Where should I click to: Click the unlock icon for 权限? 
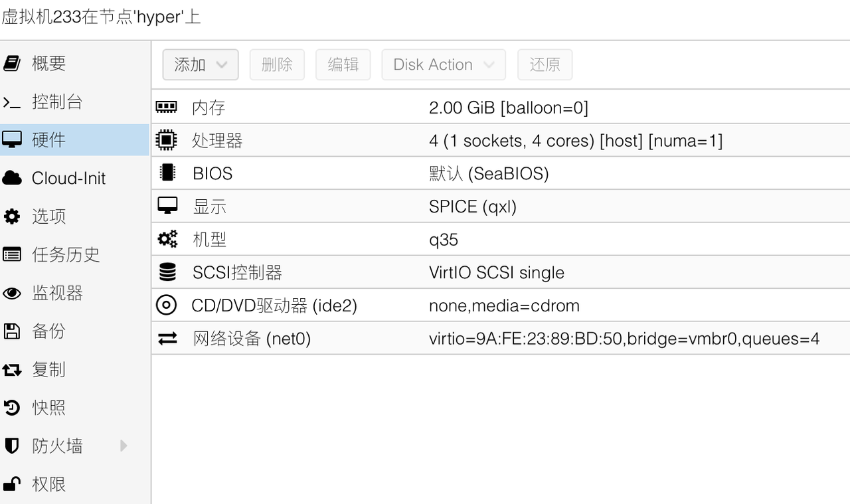pyautogui.click(x=12, y=484)
